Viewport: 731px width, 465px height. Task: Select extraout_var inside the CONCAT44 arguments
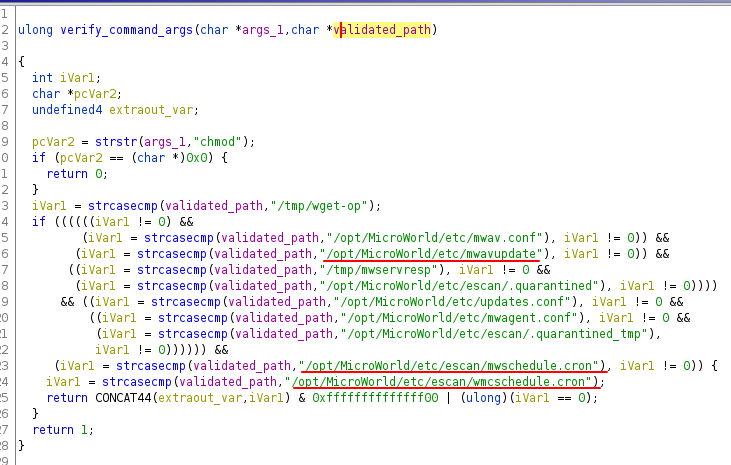point(200,397)
